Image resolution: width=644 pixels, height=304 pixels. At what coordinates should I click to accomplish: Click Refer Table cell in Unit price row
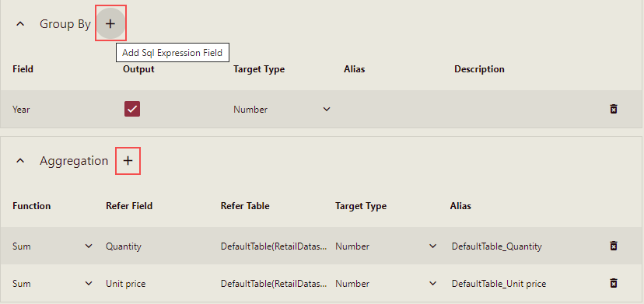coord(274,284)
